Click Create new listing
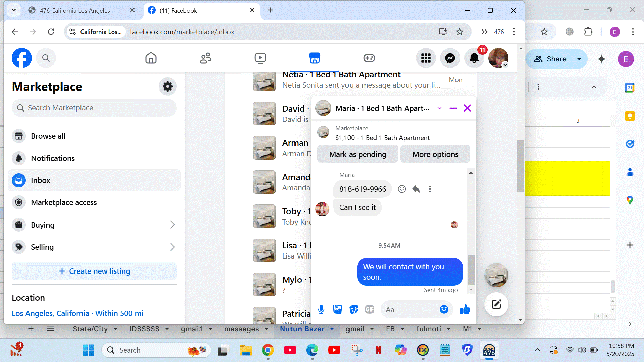 pos(94,271)
